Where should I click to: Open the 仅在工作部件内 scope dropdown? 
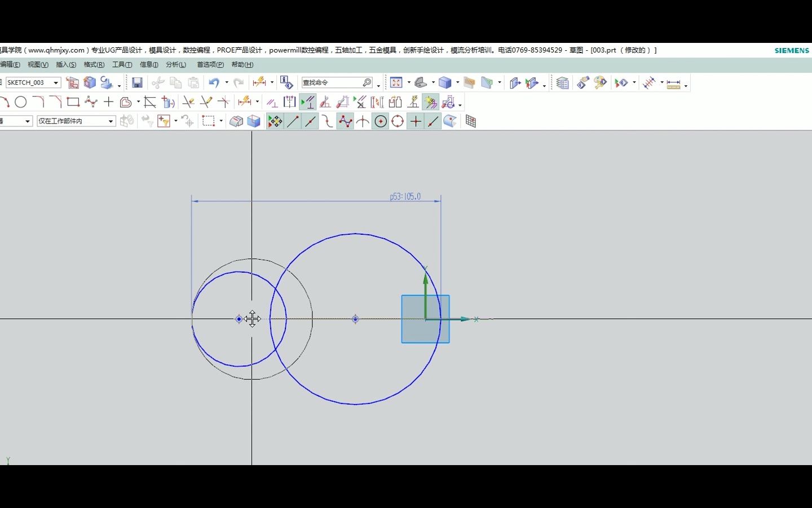(111, 121)
